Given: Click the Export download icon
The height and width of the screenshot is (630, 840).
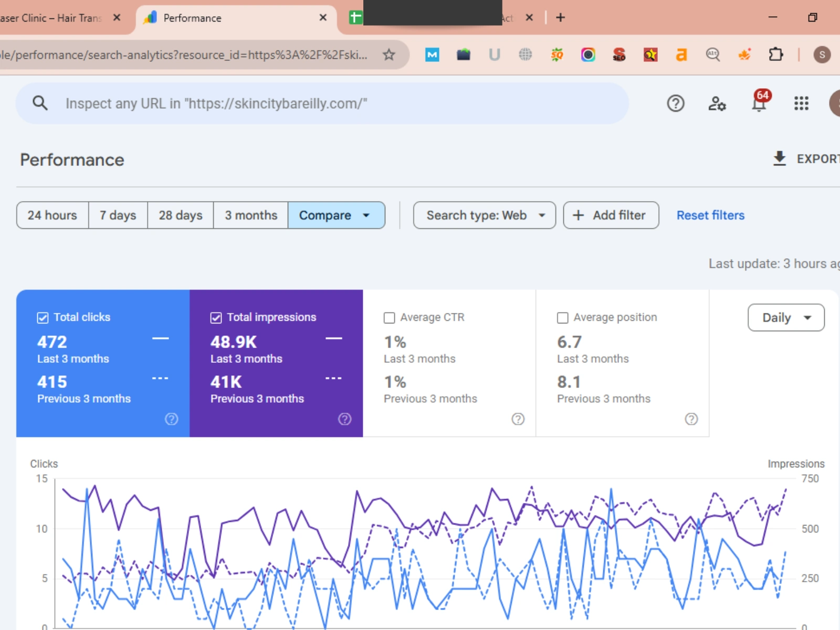Looking at the screenshot, I should (780, 159).
